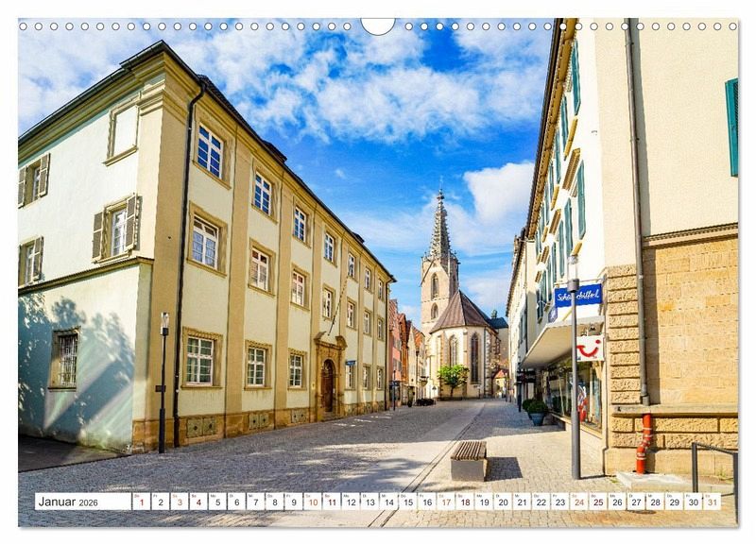Select date 5 in the calendar strip
Viewport: 756px width, 545px height.
pyautogui.click(x=217, y=502)
